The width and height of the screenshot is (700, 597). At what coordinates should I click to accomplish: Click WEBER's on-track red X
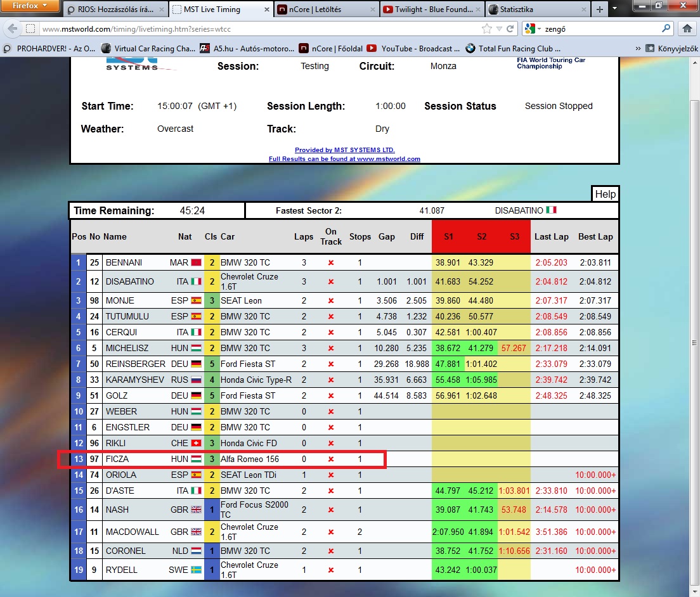[331, 411]
